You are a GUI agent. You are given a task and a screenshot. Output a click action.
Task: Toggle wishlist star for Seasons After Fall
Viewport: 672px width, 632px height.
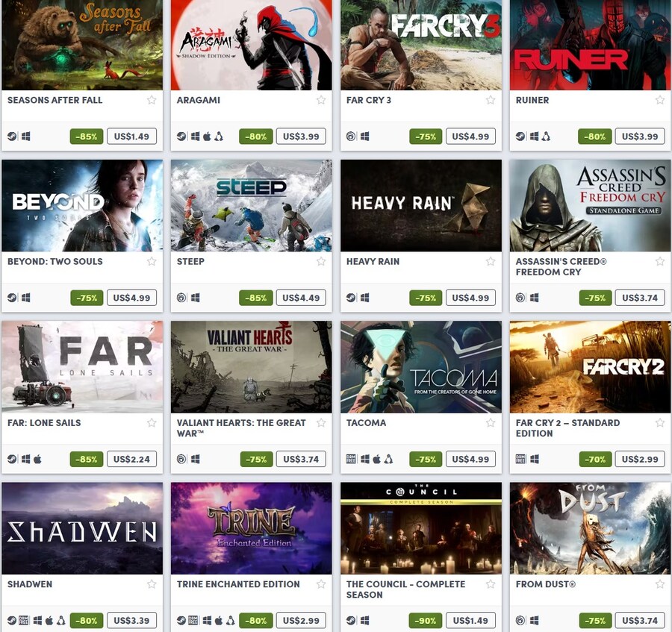click(152, 100)
